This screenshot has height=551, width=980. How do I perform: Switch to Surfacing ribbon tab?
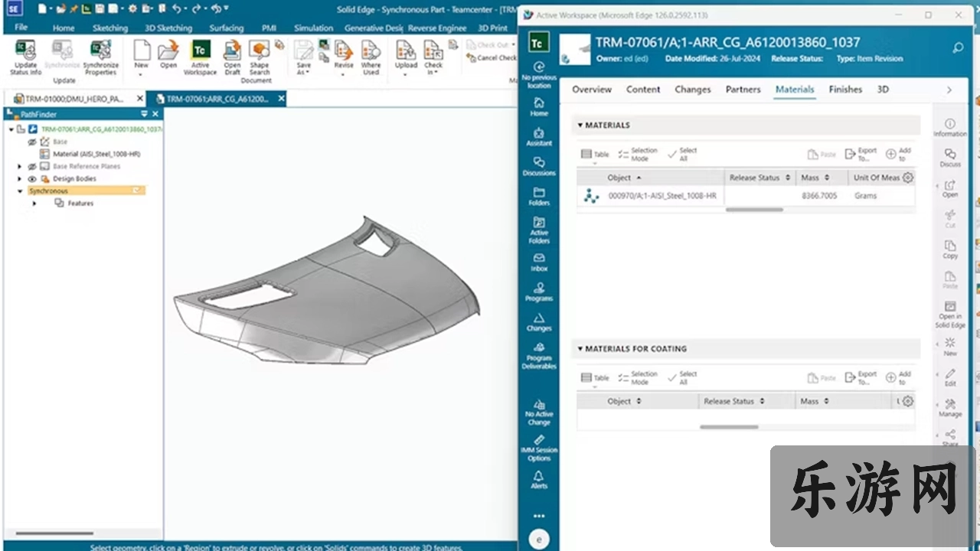tap(227, 28)
